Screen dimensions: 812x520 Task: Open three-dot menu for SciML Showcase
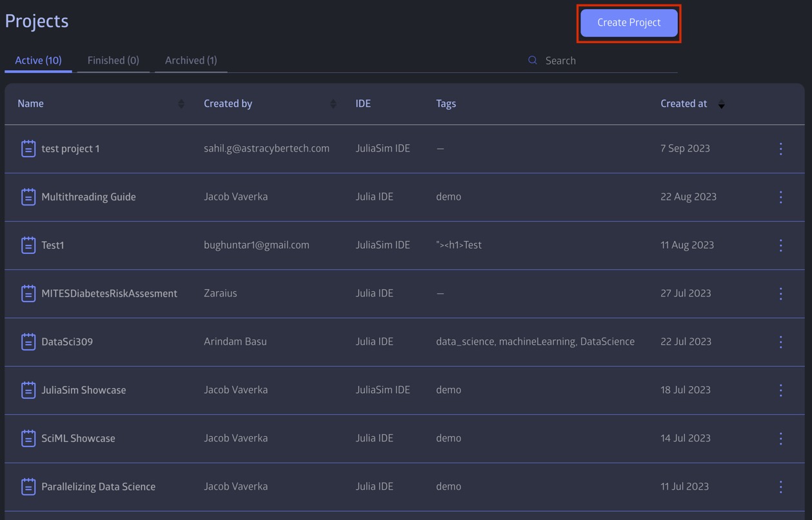[780, 439]
